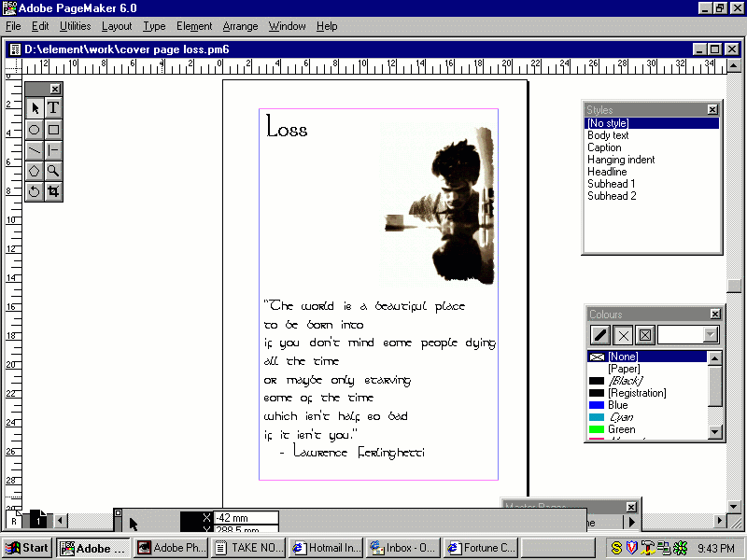Open the Element menu
The image size is (747, 560).
point(194,26)
